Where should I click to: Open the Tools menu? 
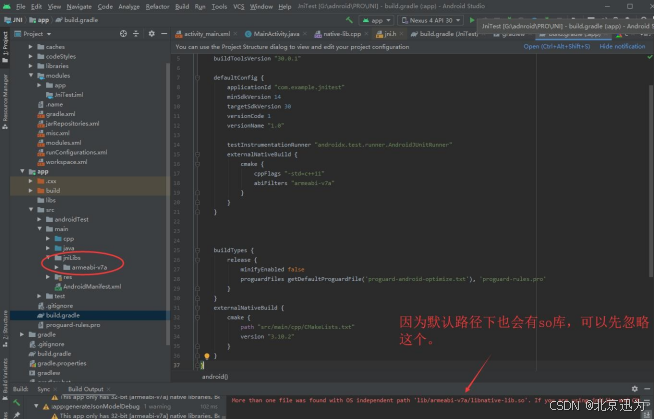pos(219,6)
